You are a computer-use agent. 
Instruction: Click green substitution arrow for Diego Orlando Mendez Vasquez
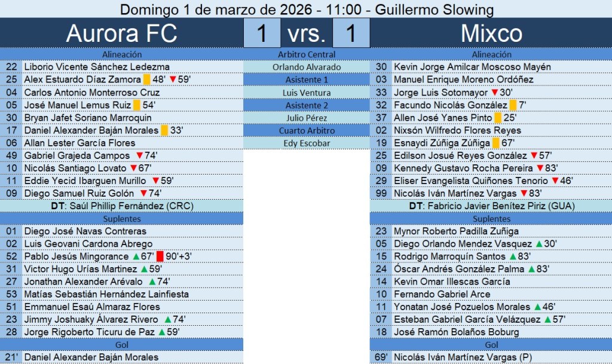click(x=538, y=244)
